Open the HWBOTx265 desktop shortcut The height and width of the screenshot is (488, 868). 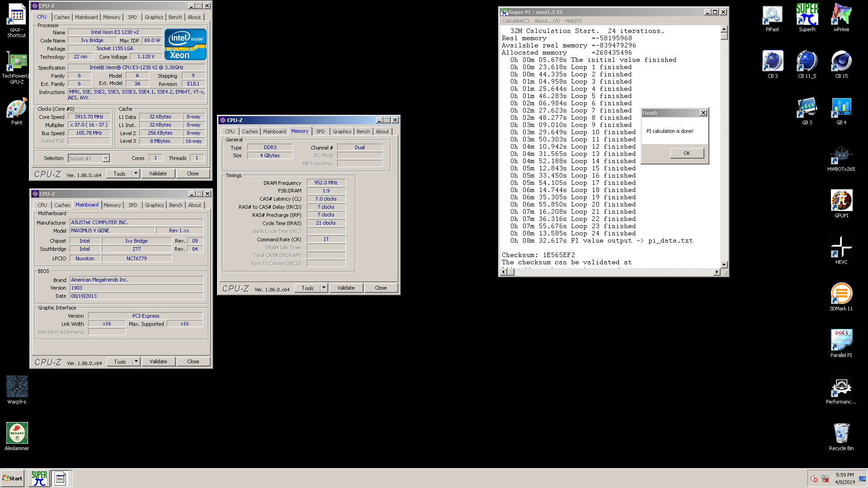coord(841,158)
